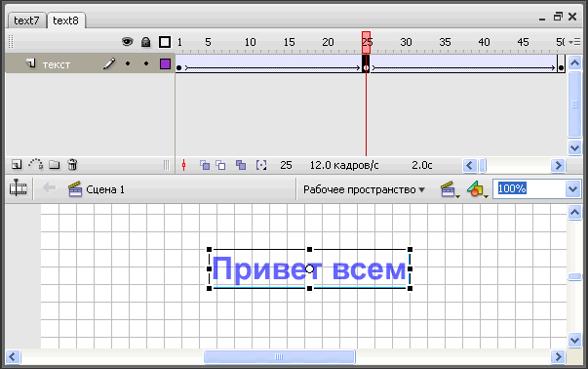Click the elapsed time 2.0c
588x369 pixels.
click(422, 165)
